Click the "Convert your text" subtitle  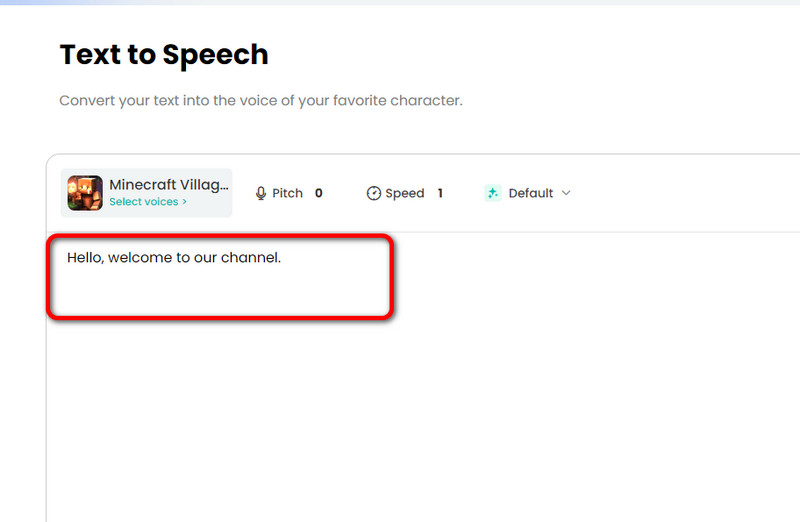260,101
